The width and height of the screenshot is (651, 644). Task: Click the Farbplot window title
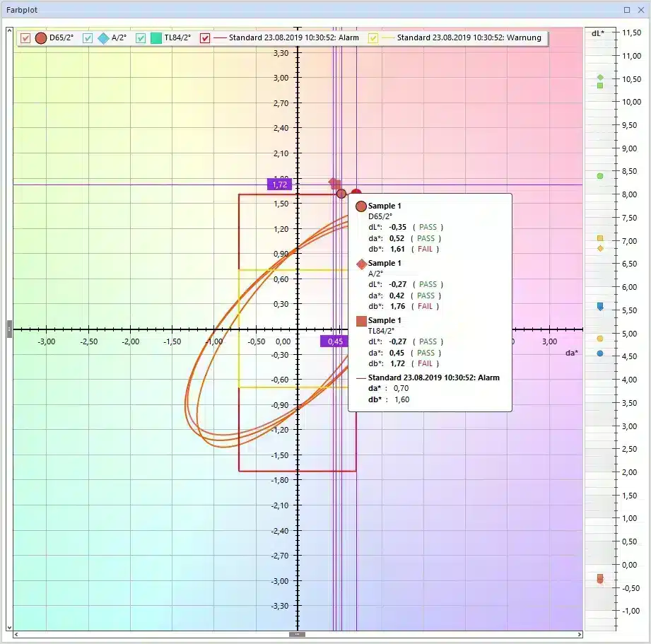pos(22,10)
